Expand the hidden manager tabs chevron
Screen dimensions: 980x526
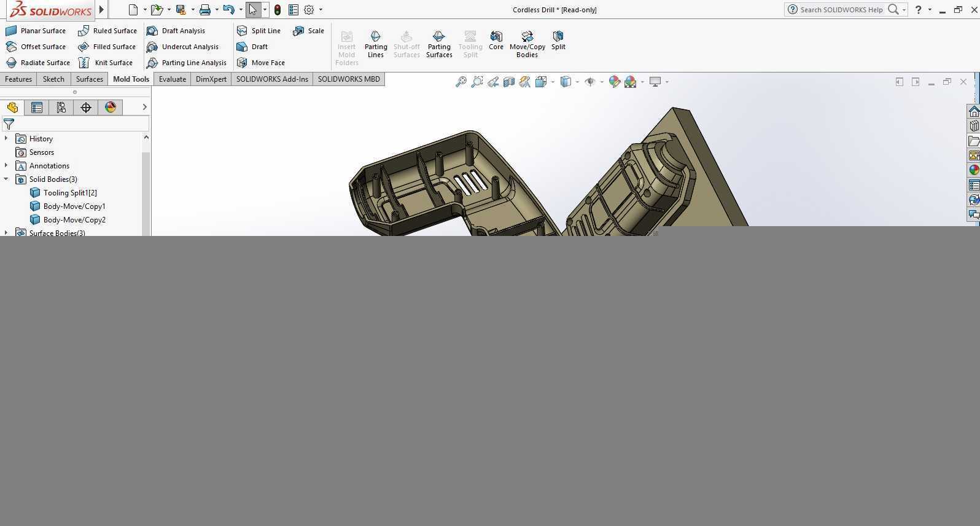[x=145, y=108]
